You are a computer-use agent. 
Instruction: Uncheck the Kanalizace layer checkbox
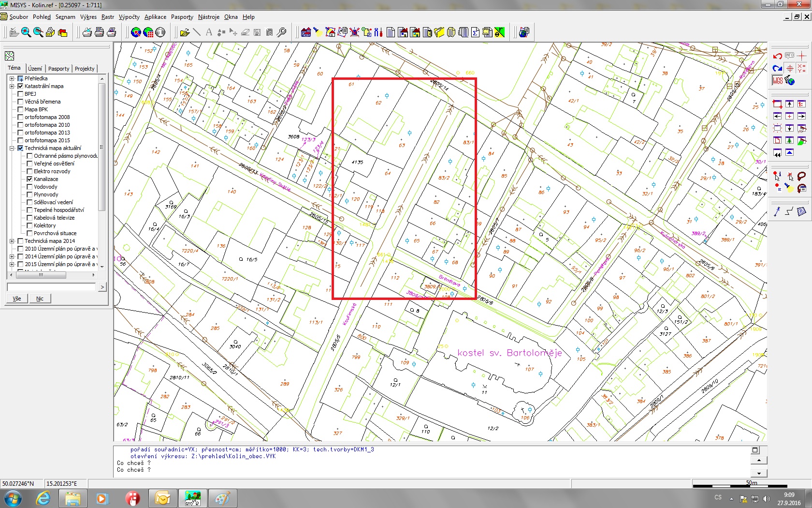point(29,179)
